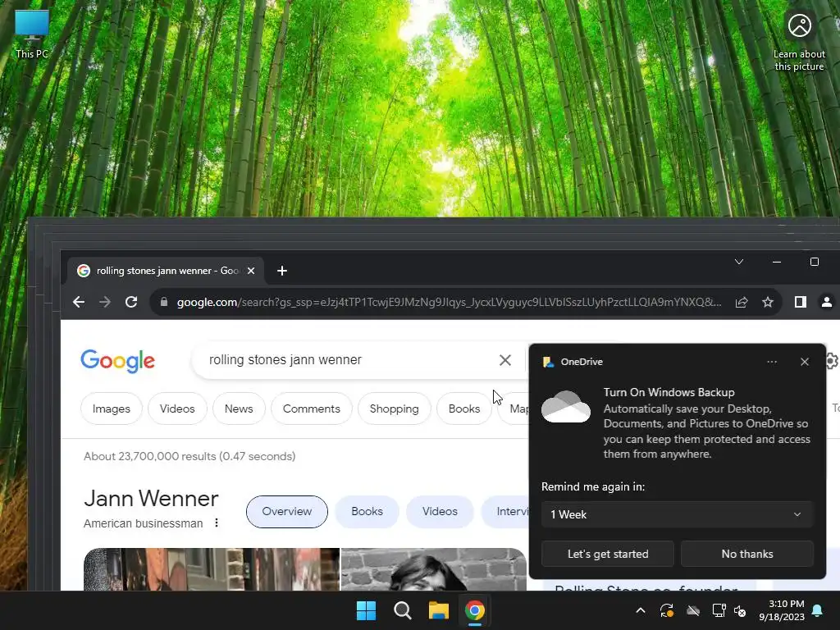The width and height of the screenshot is (840, 630).
Task: Click Windows Update tray icon
Action: click(667, 610)
